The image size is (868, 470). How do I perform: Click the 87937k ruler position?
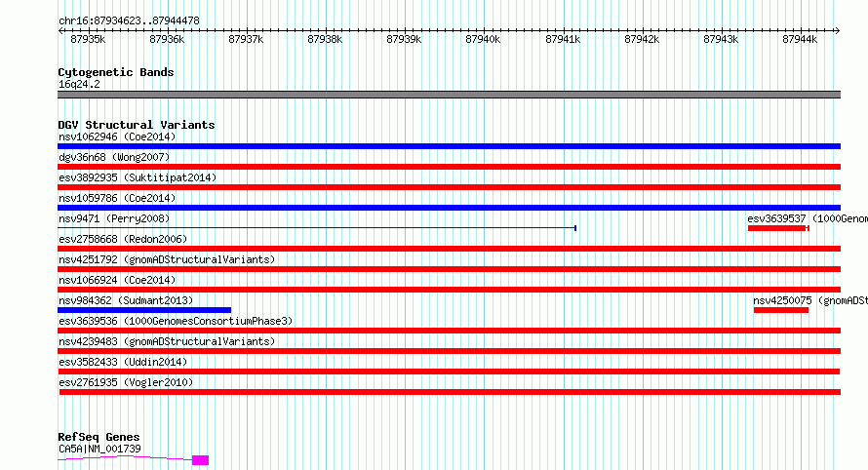[x=246, y=39]
